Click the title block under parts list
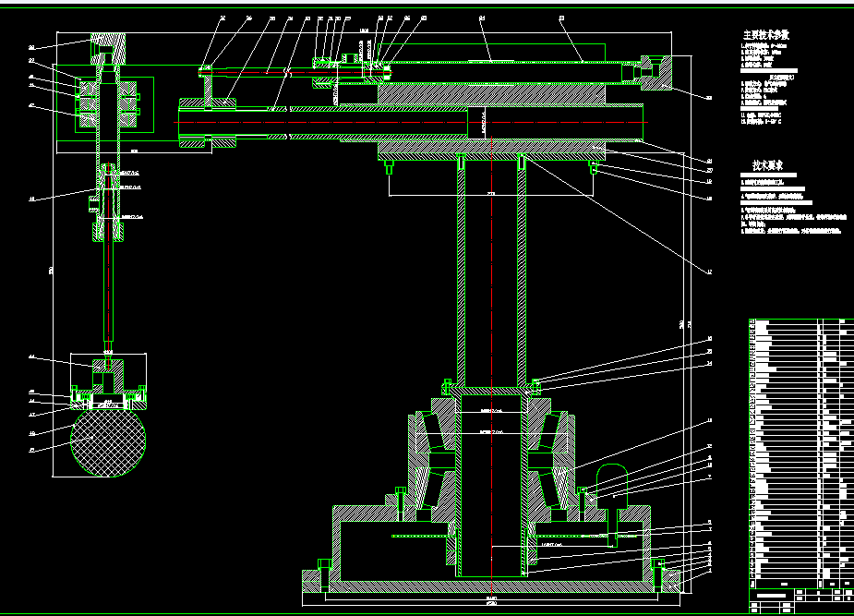Screen dimensions: 854x616 click(801, 601)
